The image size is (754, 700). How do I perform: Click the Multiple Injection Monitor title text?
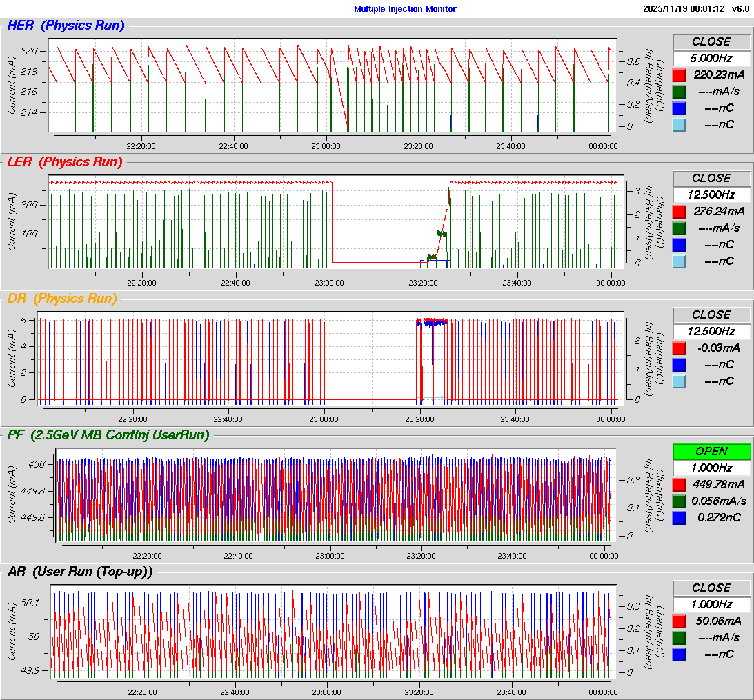click(405, 9)
